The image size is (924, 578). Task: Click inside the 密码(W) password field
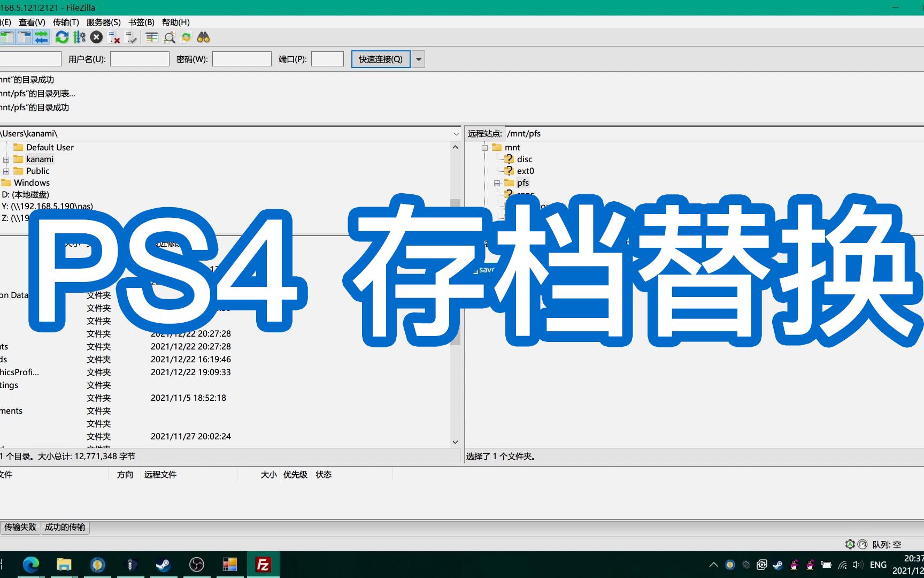tap(241, 59)
